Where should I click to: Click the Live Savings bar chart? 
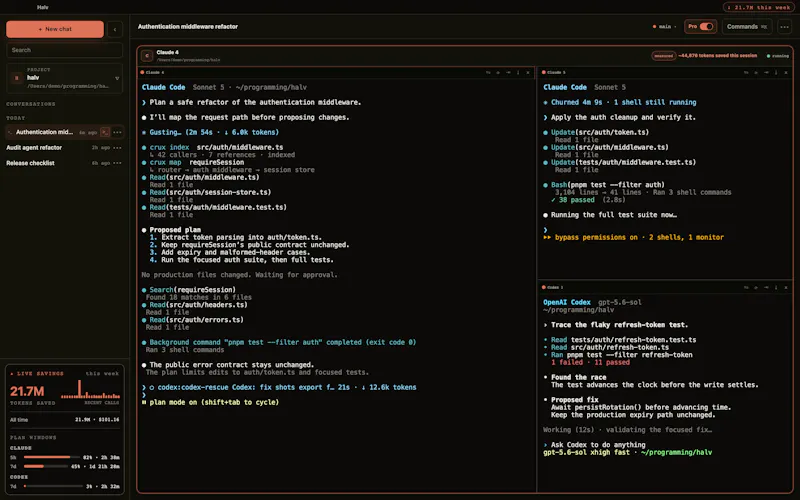click(90, 389)
